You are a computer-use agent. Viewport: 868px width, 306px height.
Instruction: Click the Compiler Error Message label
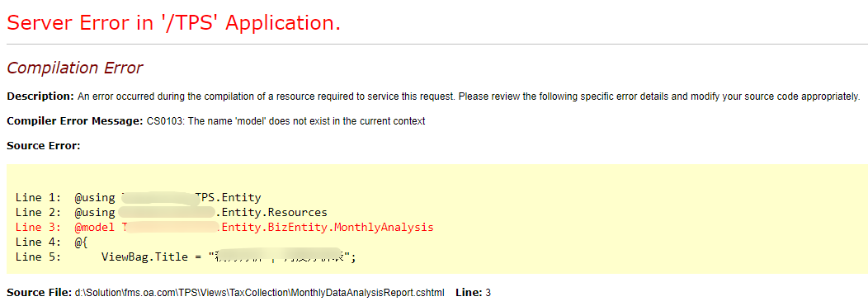tap(75, 121)
